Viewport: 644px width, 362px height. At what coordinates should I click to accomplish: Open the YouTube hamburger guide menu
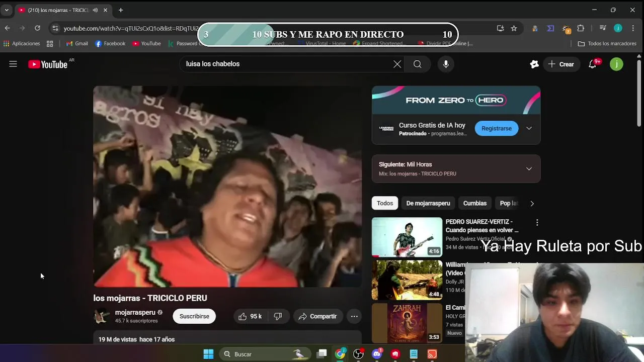13,64
